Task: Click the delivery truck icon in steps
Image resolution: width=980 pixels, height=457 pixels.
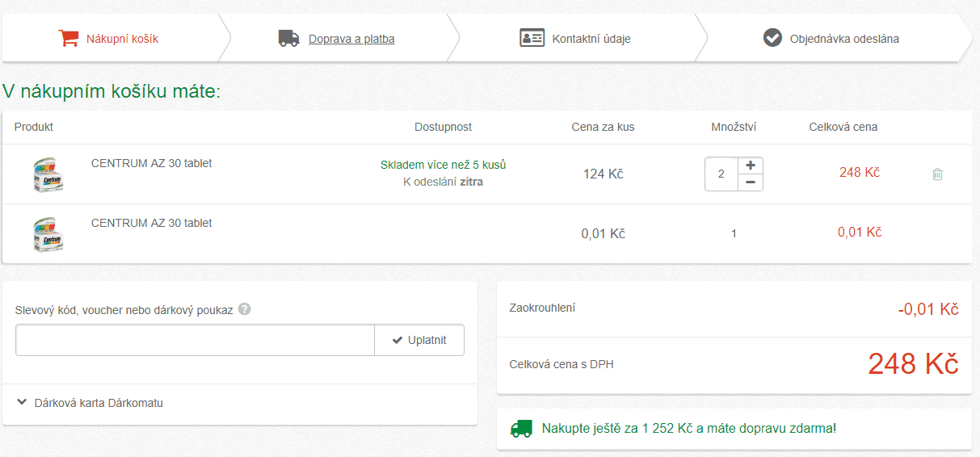Action: [x=288, y=38]
